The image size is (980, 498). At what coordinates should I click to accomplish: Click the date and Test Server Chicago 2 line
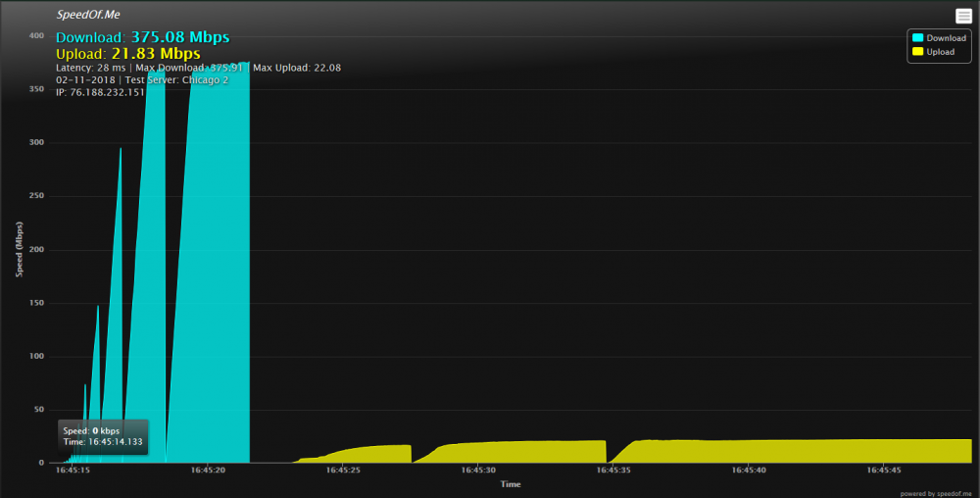142,80
